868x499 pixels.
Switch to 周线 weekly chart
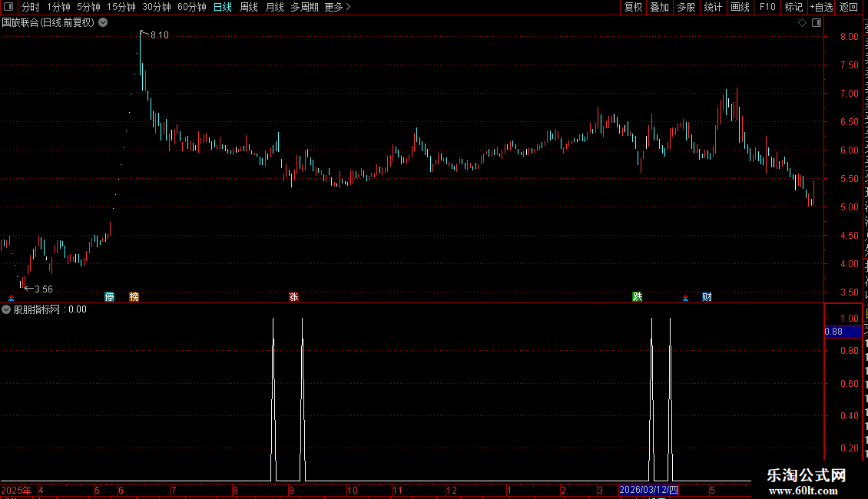click(x=249, y=7)
